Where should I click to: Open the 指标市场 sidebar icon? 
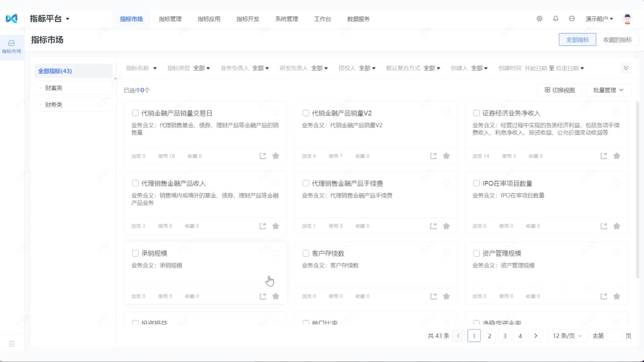point(12,47)
